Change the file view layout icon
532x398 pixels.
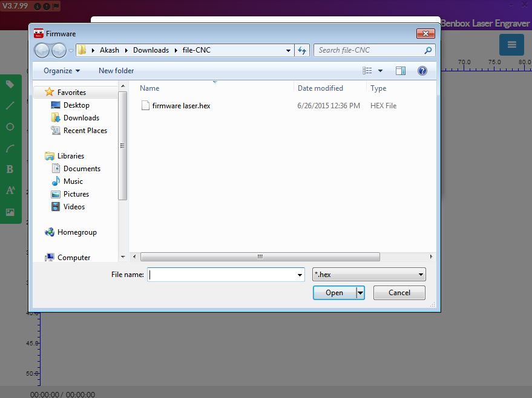(367, 71)
